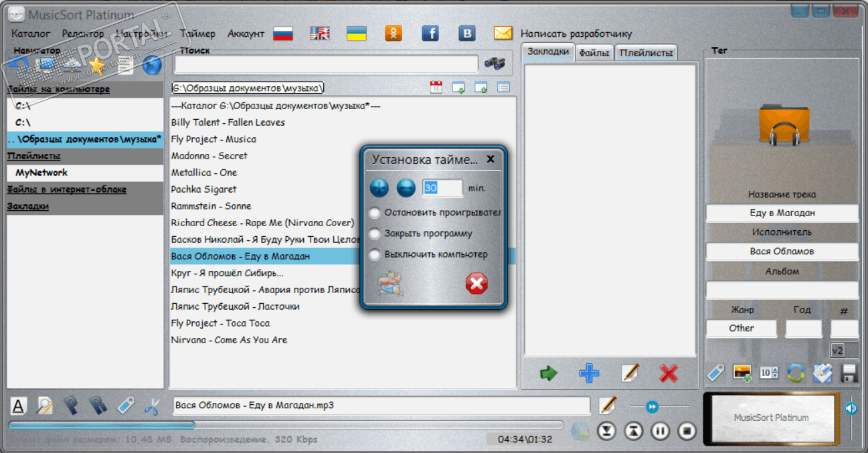The height and width of the screenshot is (453, 868).
Task: Select Madonna - Secret track
Action: (209, 156)
